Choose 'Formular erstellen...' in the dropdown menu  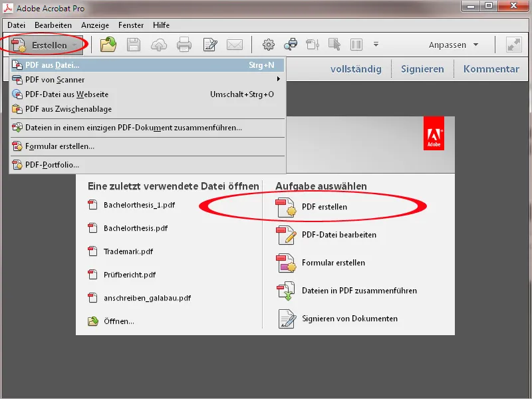click(147, 146)
